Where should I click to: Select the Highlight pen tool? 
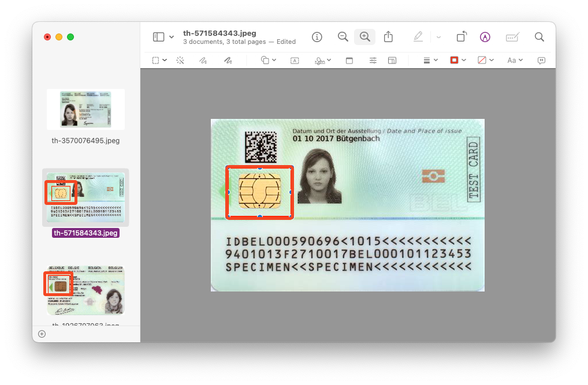[418, 37]
